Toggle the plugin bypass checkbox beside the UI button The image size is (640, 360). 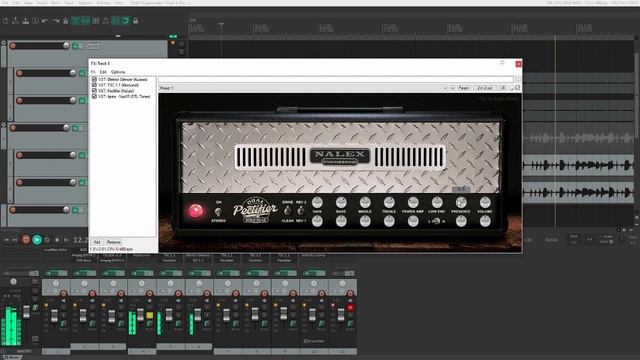tap(518, 88)
